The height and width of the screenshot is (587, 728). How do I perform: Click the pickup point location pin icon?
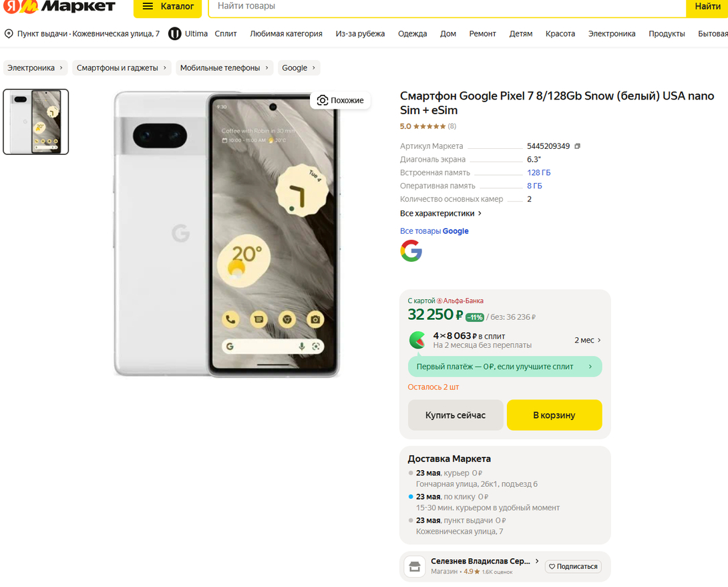tap(9, 33)
